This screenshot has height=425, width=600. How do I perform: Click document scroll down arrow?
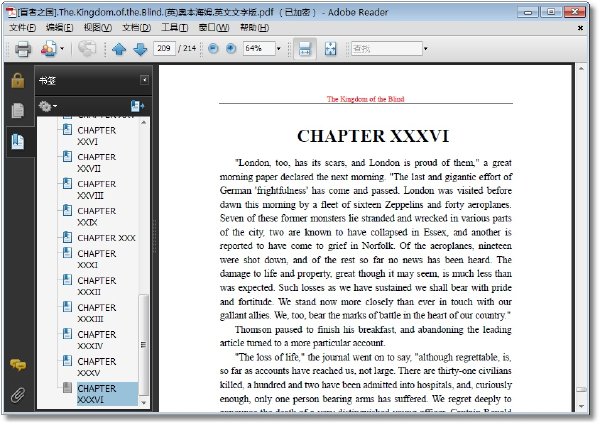tap(581, 406)
